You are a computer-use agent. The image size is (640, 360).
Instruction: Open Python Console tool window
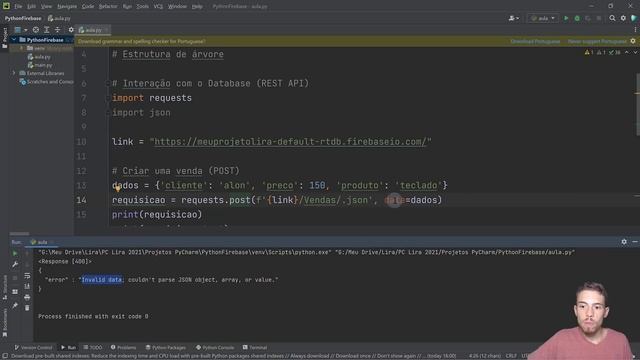215,347
